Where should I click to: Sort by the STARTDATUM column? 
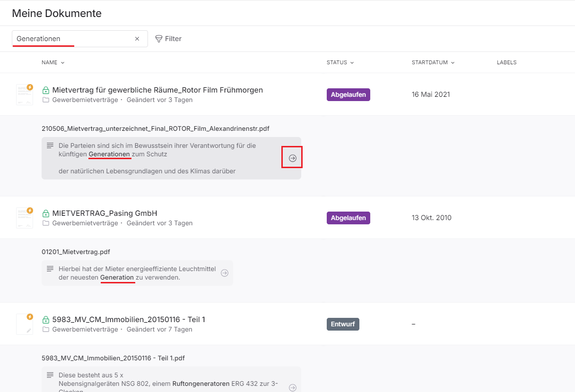click(433, 62)
